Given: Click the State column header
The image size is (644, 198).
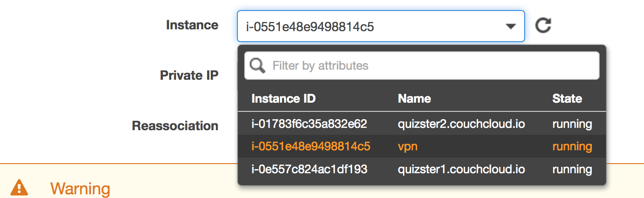Looking at the screenshot, I should pos(567,99).
